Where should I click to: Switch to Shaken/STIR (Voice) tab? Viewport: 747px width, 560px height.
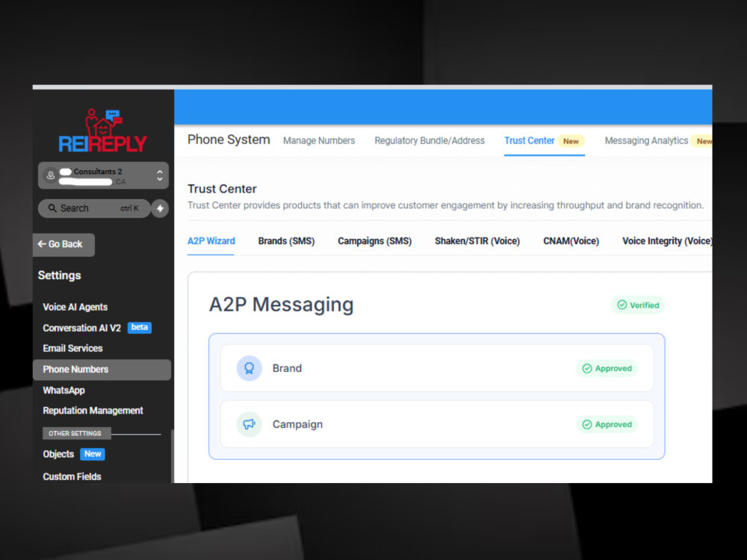pyautogui.click(x=477, y=241)
